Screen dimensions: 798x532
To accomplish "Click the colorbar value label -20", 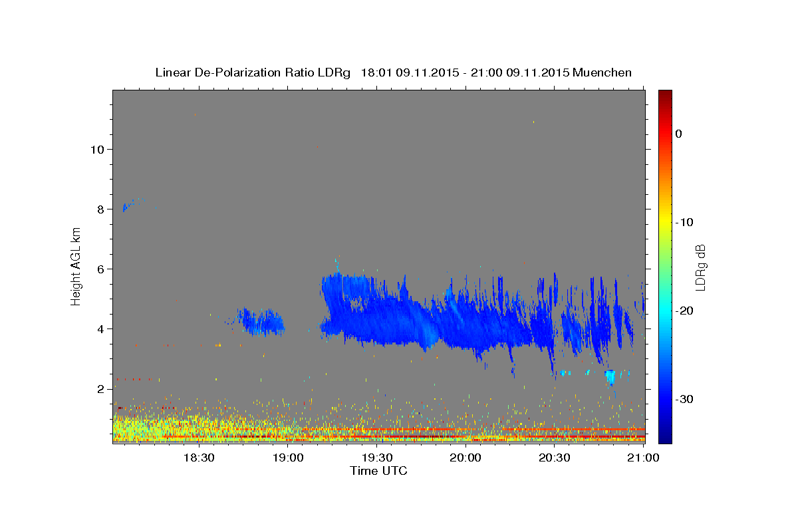I will coord(684,311).
